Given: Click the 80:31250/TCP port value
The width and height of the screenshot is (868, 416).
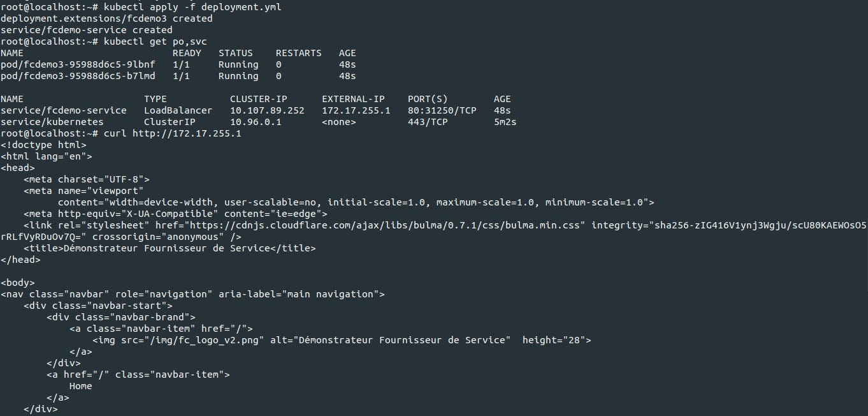Looking at the screenshot, I should [x=442, y=110].
